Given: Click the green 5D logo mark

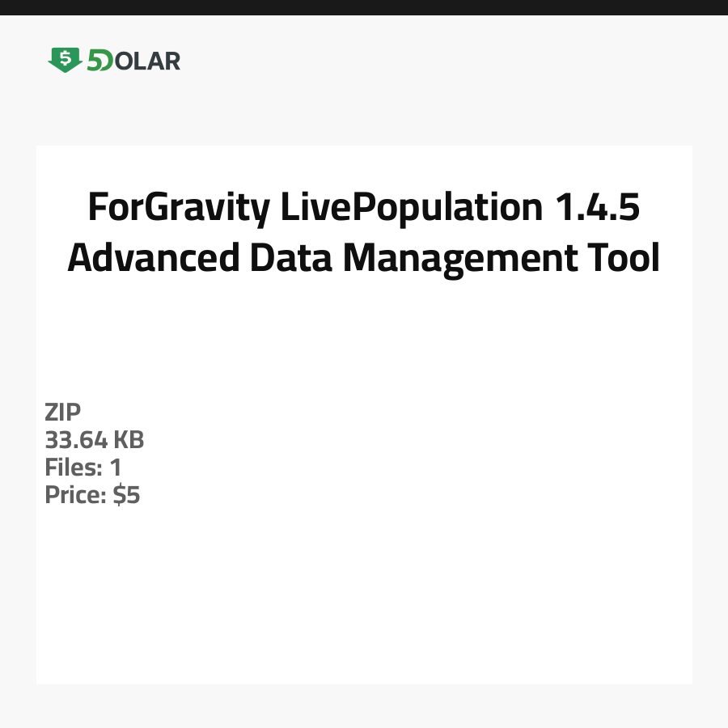Looking at the screenshot, I should tap(99, 61).
